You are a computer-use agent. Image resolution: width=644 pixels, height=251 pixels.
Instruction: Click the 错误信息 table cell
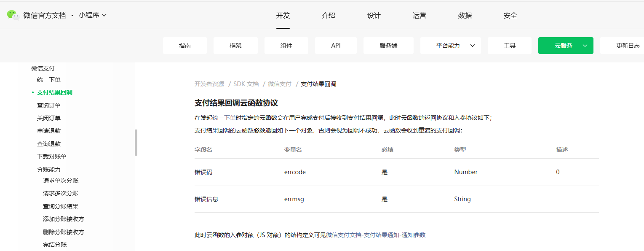click(206, 199)
